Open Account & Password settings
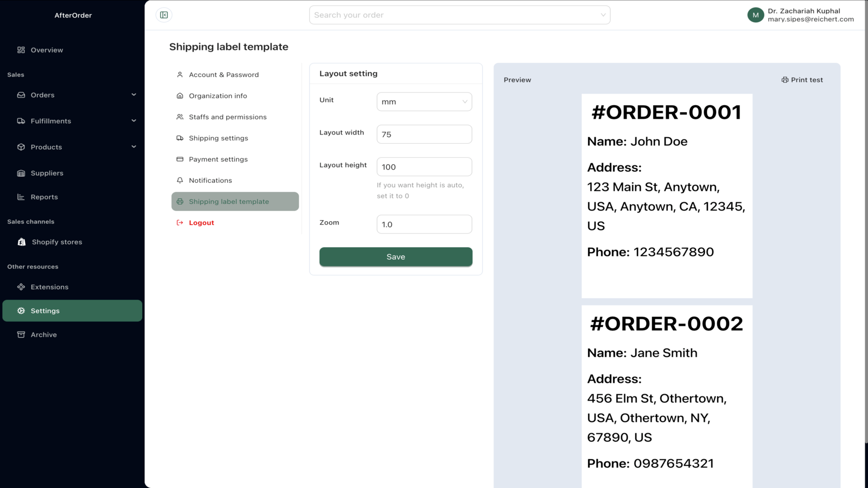Screen dimensions: 868x488 tap(235, 75)
